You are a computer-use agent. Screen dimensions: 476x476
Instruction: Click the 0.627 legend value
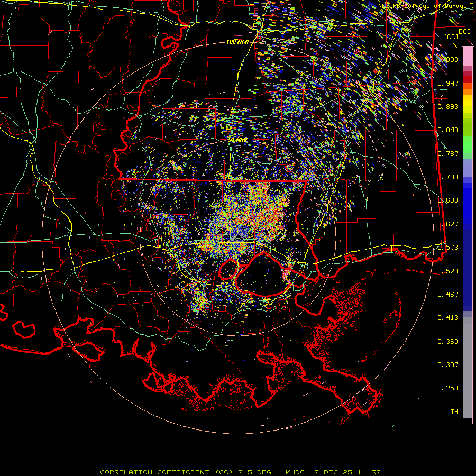click(448, 224)
